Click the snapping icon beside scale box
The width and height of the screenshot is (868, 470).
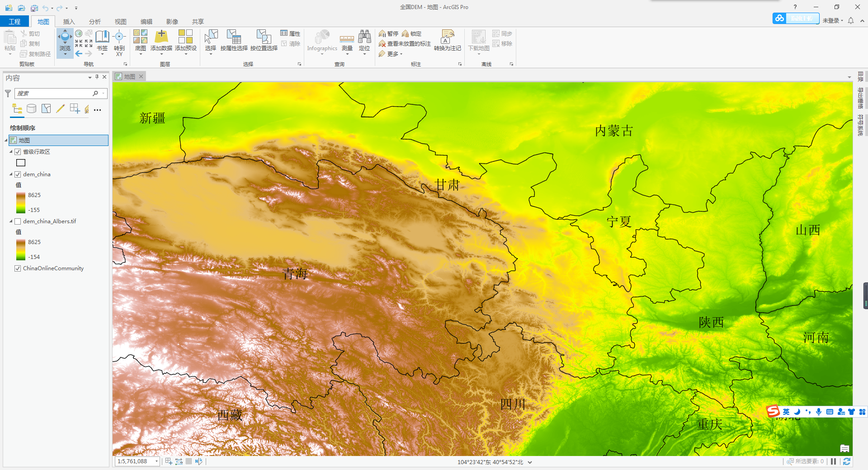coord(169,461)
